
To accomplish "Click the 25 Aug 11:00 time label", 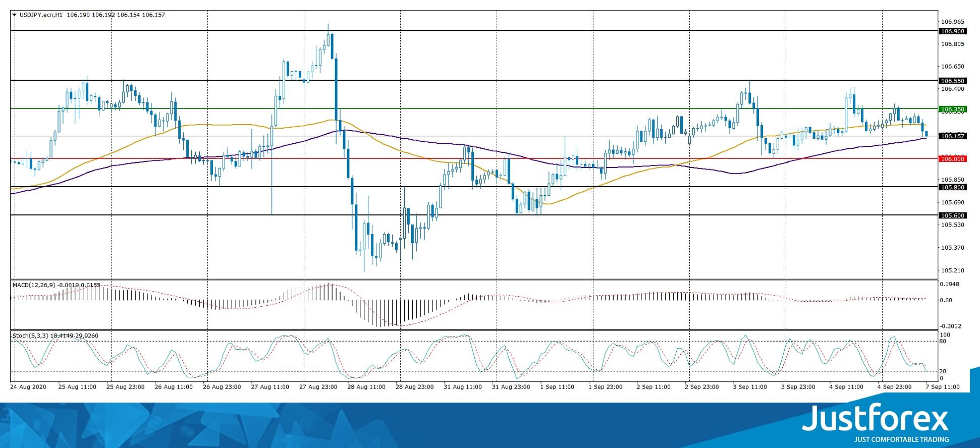I will click(x=77, y=387).
